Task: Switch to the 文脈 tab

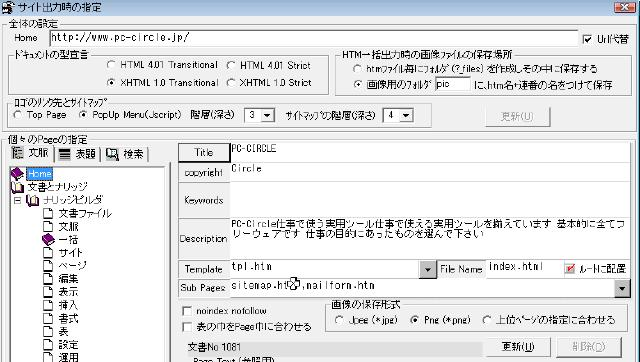Action: coord(31,153)
